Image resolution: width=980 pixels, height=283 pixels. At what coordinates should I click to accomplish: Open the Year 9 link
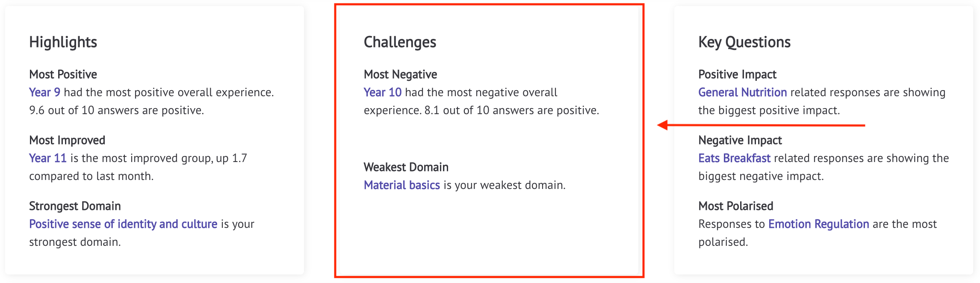[44, 92]
